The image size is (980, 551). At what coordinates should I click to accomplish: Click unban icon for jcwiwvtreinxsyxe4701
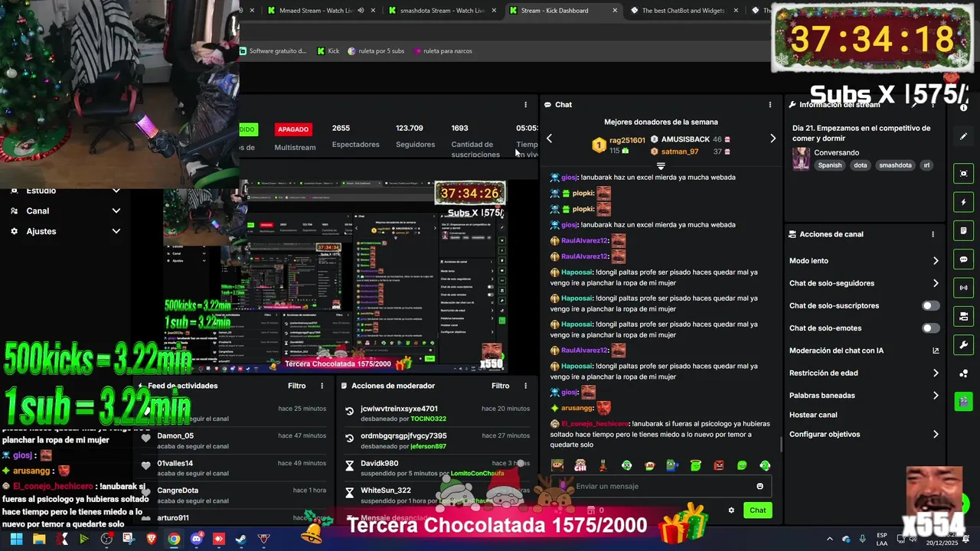click(350, 412)
